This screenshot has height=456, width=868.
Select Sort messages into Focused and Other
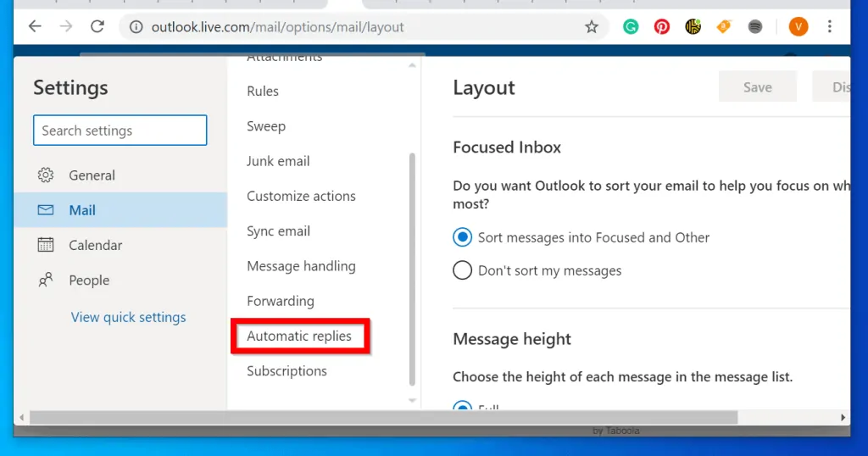(462, 237)
